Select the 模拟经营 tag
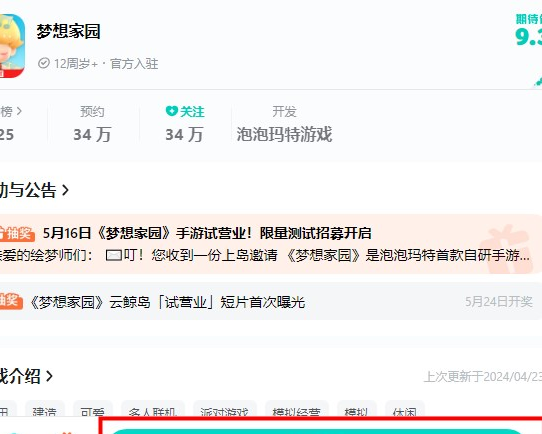 297,410
